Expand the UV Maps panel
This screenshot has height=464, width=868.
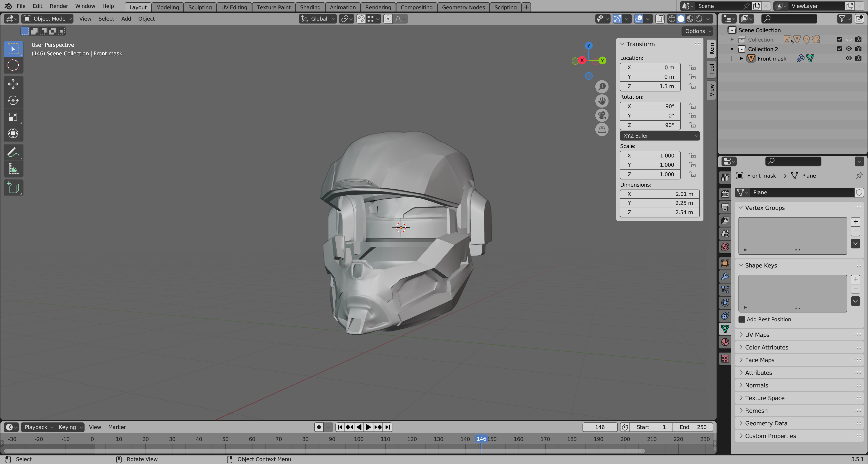point(757,335)
